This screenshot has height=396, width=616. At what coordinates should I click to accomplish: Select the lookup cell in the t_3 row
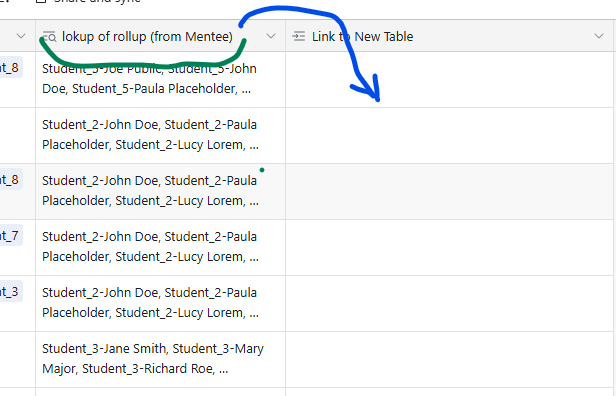[x=160, y=304]
